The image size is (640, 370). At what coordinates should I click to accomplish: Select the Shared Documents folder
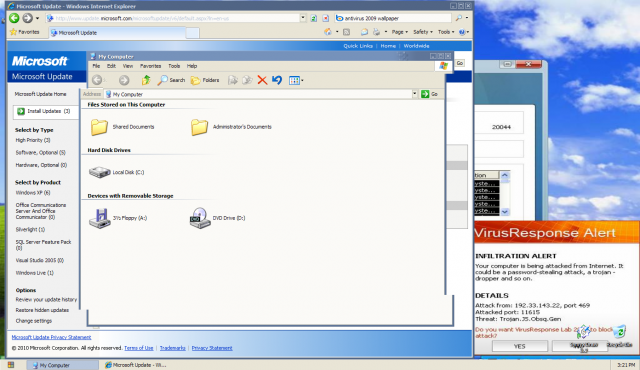point(122,127)
